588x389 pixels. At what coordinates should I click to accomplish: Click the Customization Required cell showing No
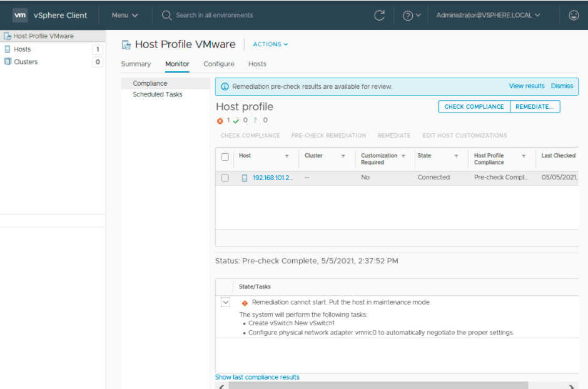pos(365,178)
